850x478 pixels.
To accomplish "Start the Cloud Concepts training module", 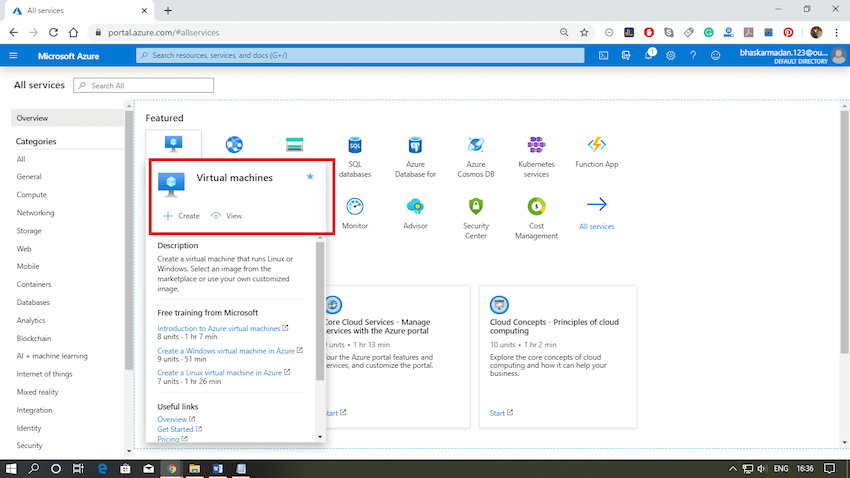I will pos(501,413).
